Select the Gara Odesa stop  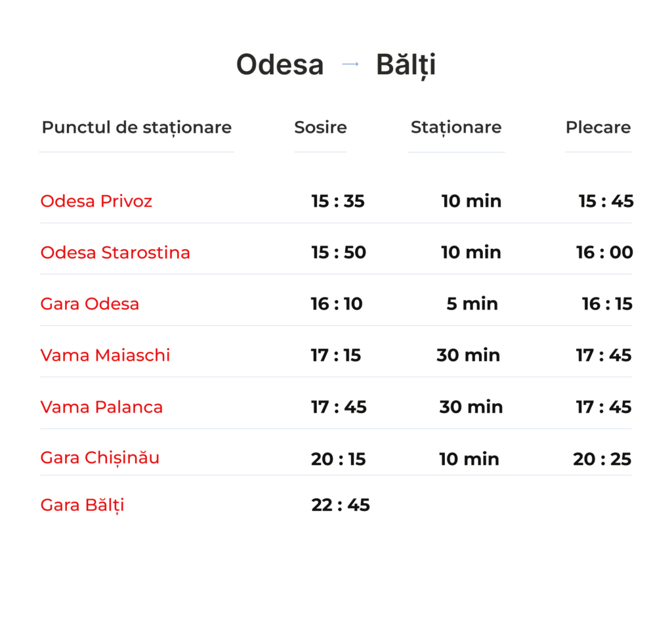click(90, 304)
